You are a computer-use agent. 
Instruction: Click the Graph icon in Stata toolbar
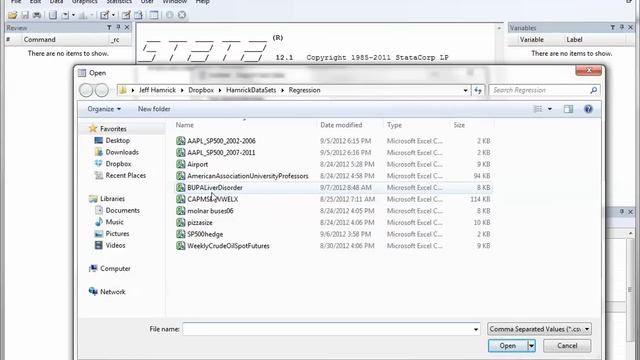click(83, 15)
